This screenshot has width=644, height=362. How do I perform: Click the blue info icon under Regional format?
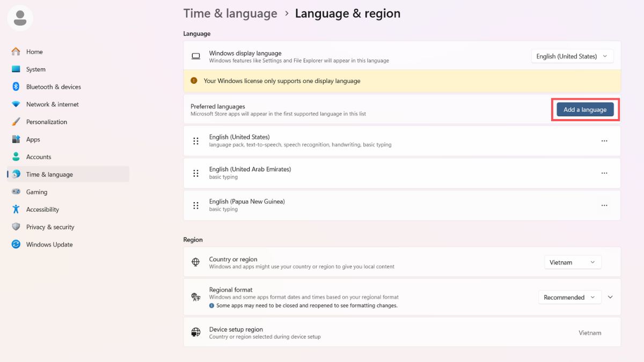tap(212, 306)
